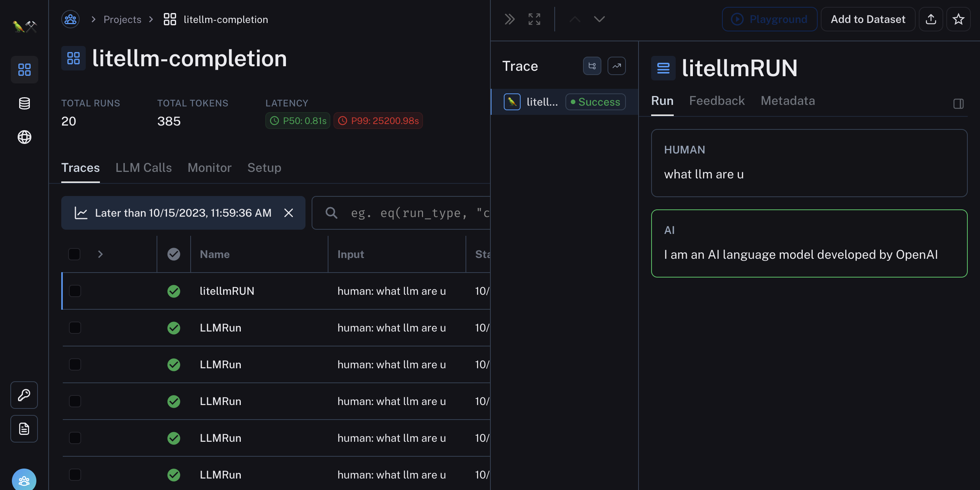Viewport: 980px width, 490px height.
Task: Click the share/upload icon button
Action: pyautogui.click(x=931, y=19)
